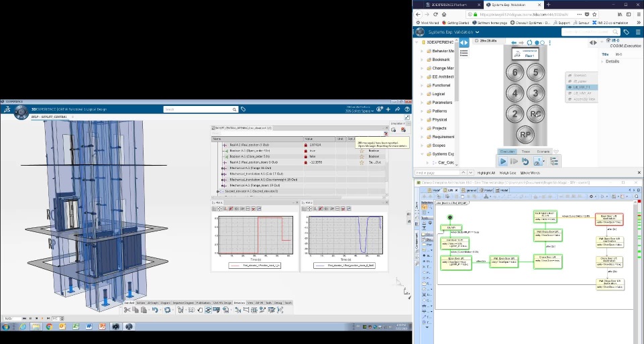
Task: Click the refresh icon above elevator panel
Action: click(x=529, y=42)
